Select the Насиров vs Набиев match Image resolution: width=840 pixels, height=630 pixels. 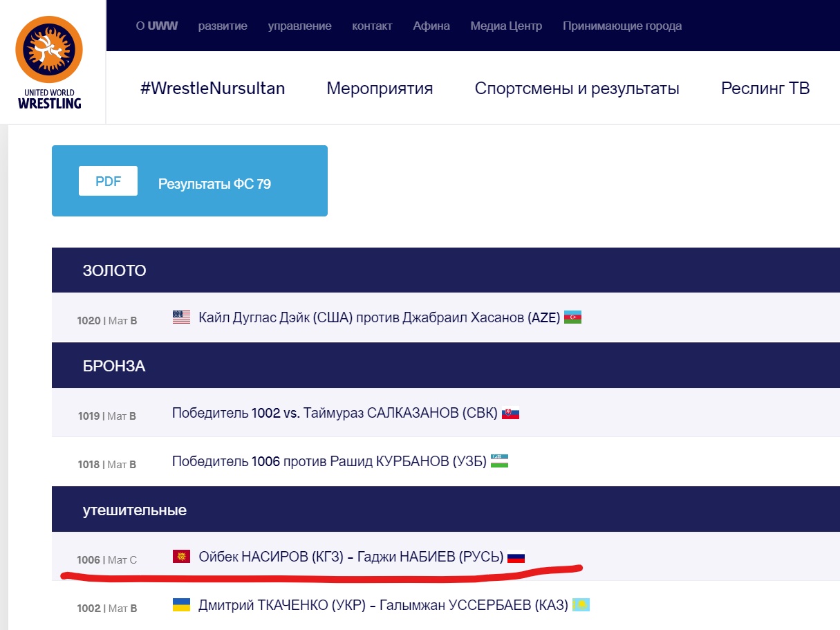coord(351,556)
